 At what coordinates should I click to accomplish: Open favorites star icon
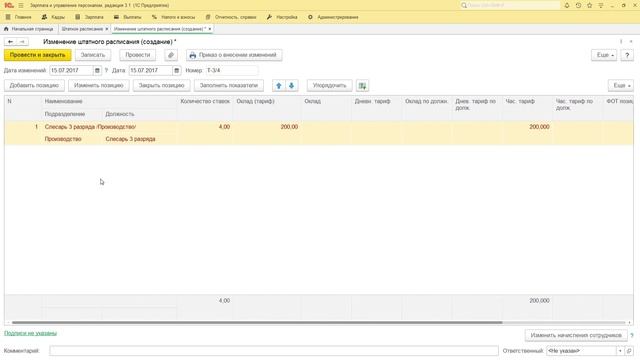point(589,5)
